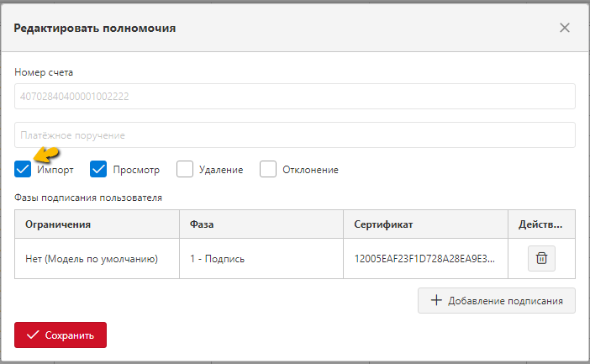Screen dimensions: 590x364
Task: Uncheck the Импорт checkbox
Action: 23,169
